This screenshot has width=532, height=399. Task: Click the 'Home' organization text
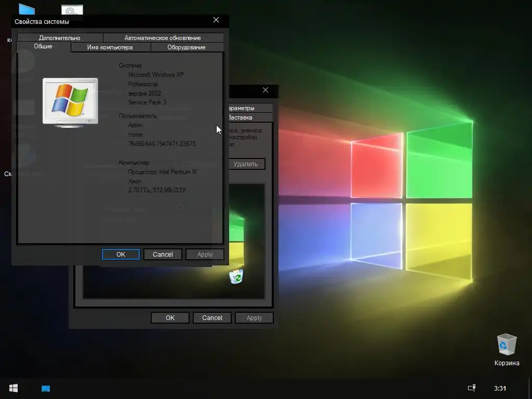click(x=136, y=135)
